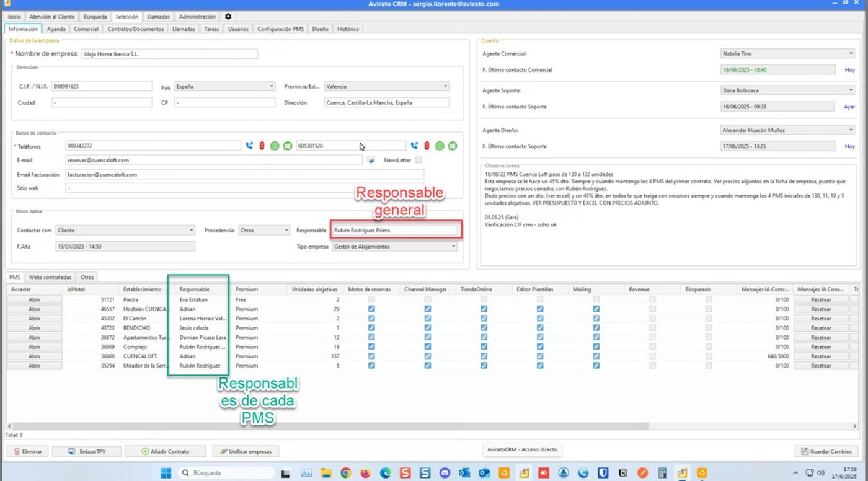The image size is (868, 481).
Task: Click blue call icon next to phone 605301520
Action: point(414,146)
